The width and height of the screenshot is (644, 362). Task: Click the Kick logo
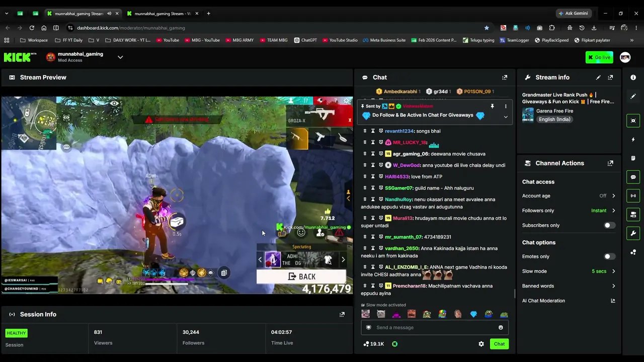pos(20,57)
